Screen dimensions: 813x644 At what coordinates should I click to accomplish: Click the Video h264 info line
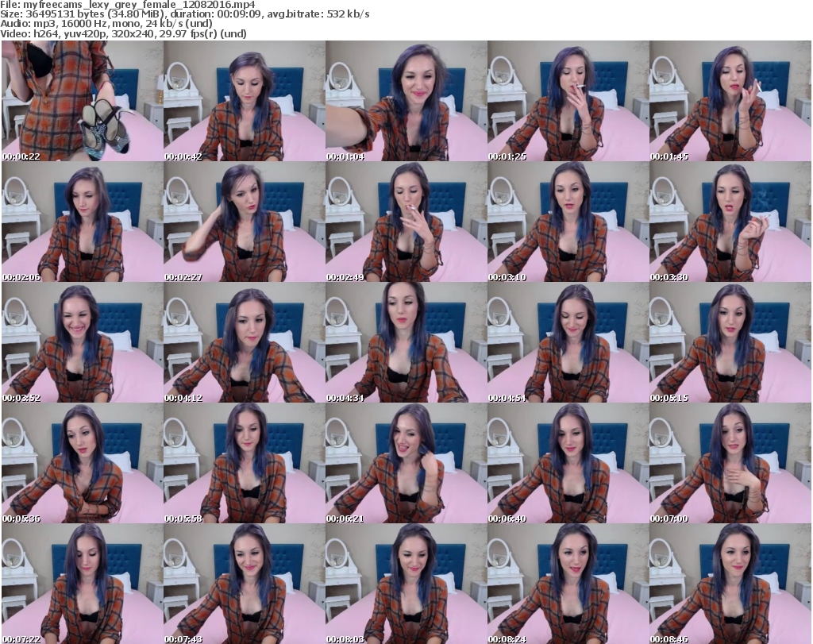pos(123,33)
